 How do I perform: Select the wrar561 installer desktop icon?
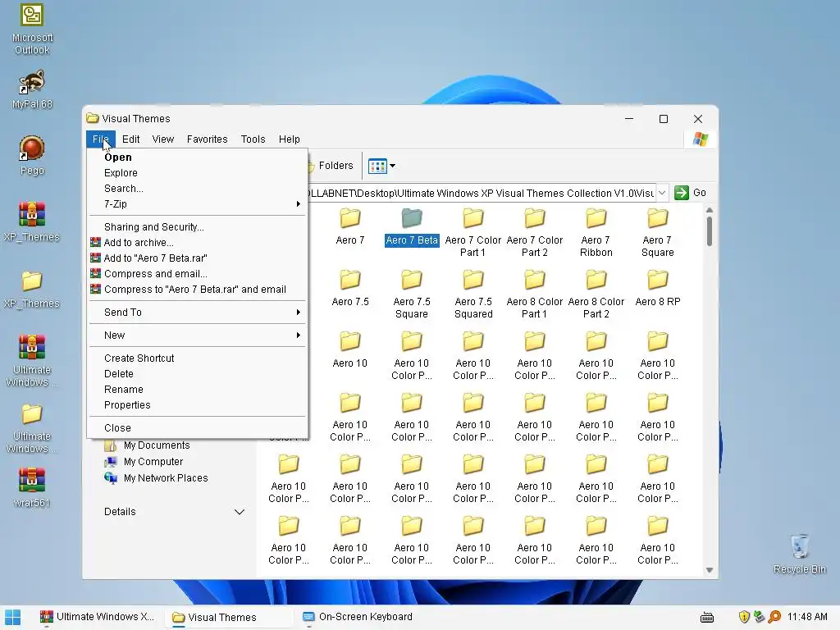[x=32, y=487]
